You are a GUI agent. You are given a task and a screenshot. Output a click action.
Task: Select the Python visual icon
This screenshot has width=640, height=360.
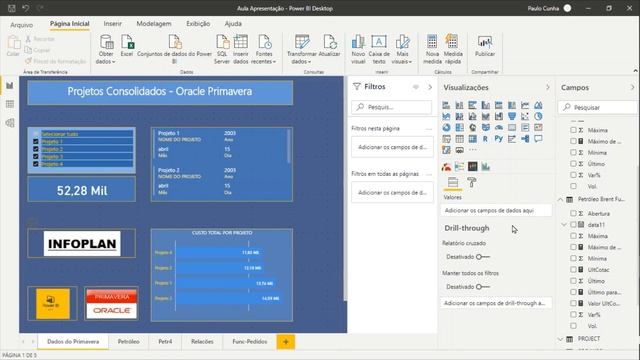point(498,139)
